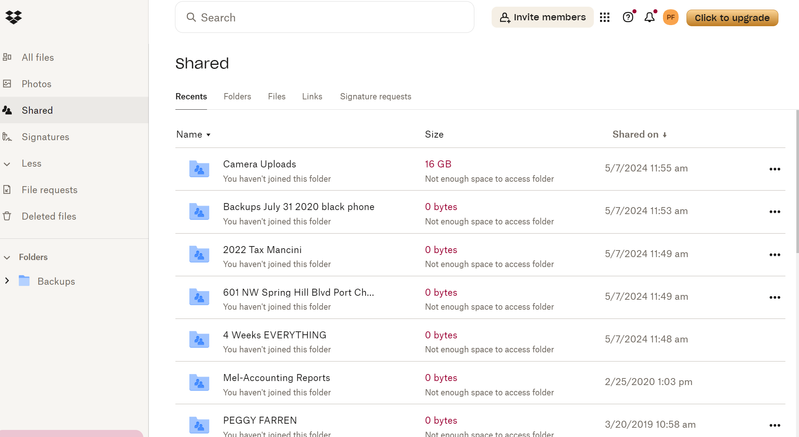Click the 5/7/2024 11:48 am date

[646, 339]
